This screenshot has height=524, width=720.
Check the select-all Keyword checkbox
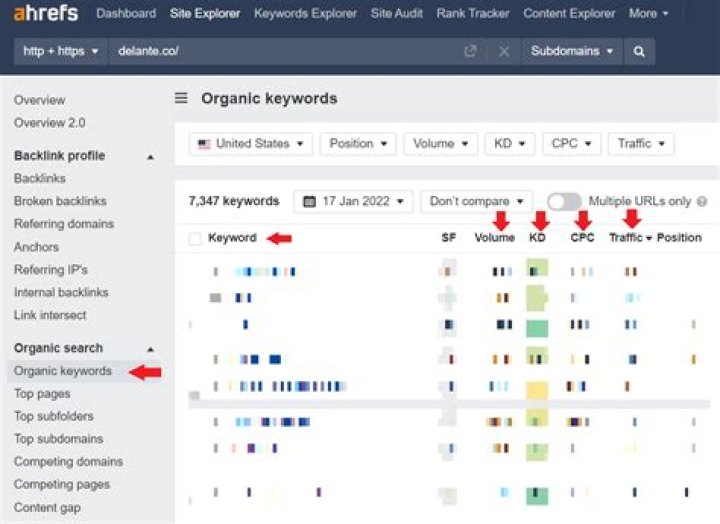pyautogui.click(x=195, y=238)
